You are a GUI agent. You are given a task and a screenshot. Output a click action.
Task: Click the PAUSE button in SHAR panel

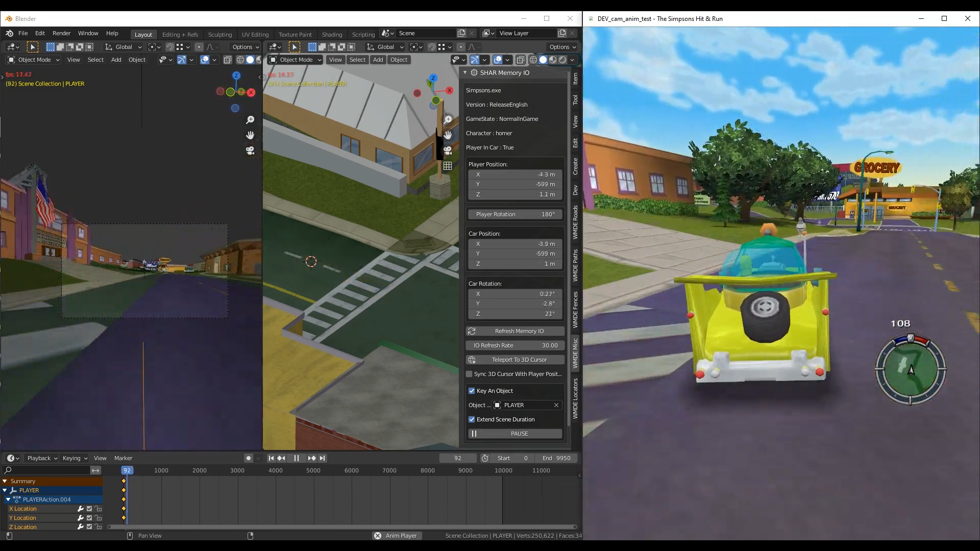pos(515,434)
